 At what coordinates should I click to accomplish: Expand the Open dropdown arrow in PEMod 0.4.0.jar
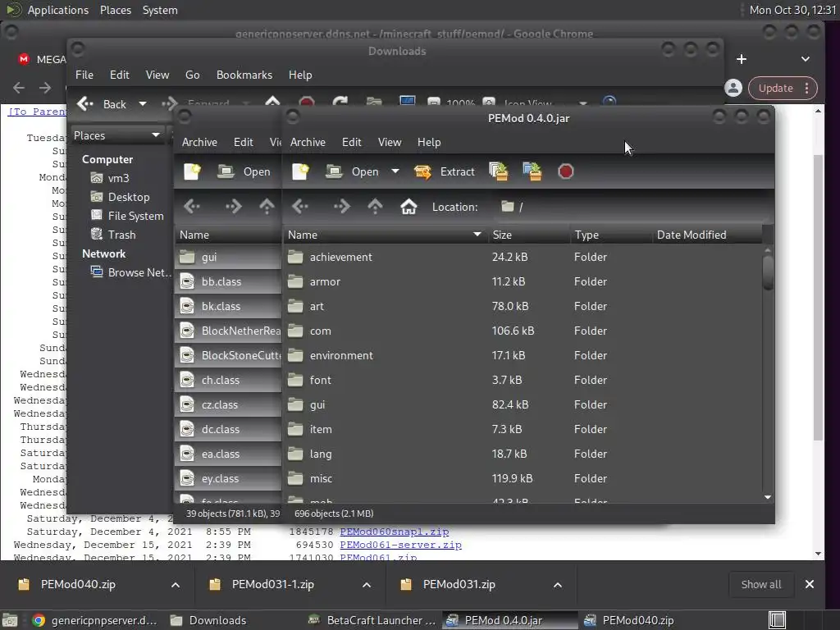pyautogui.click(x=395, y=171)
